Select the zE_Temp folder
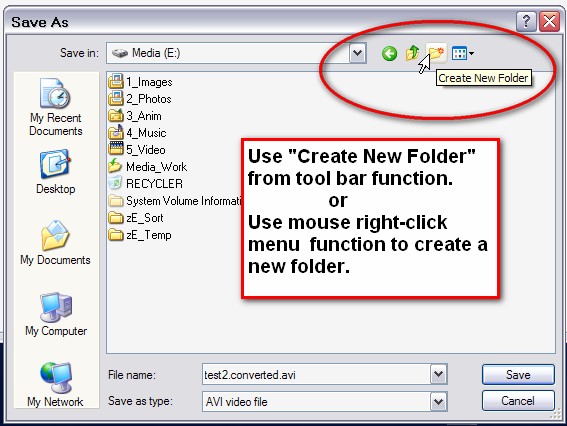Viewport: 567px width, 426px height. (140, 235)
